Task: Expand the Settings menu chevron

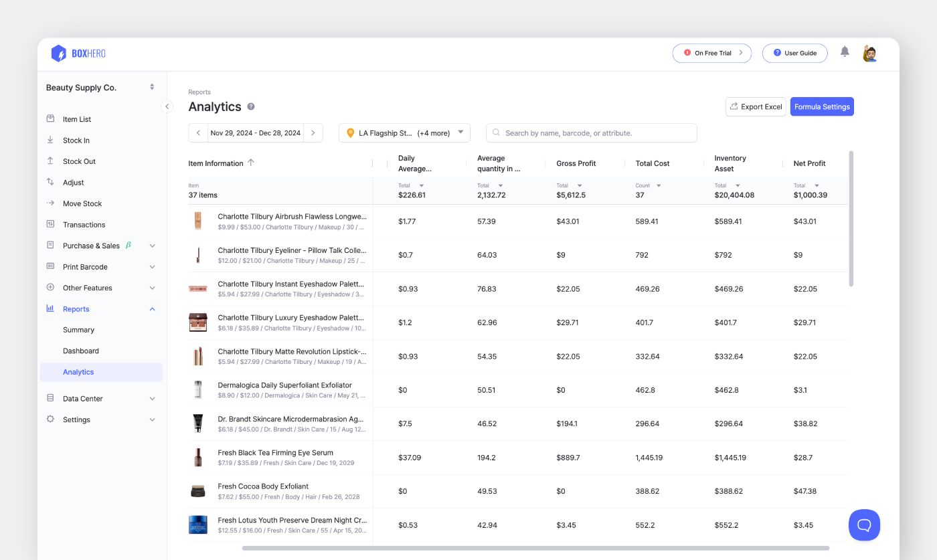Action: click(152, 419)
